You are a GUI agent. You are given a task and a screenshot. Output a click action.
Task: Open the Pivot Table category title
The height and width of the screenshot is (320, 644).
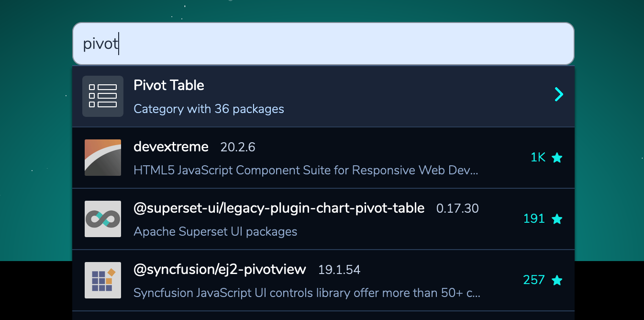[169, 85]
